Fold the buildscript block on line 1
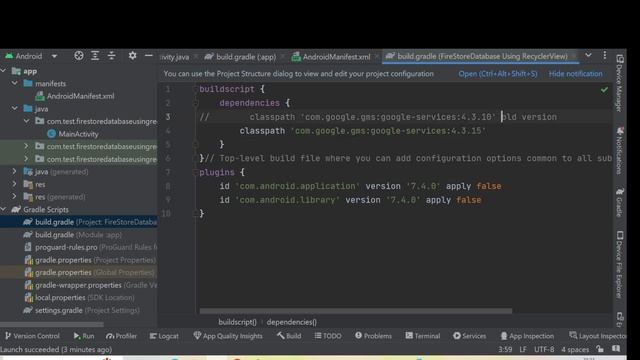 196,89
